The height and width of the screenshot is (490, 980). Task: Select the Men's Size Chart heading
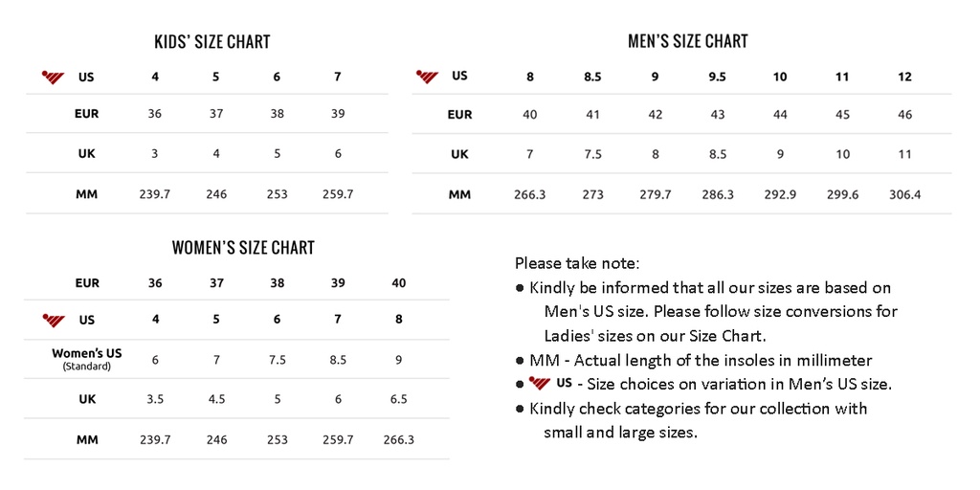tap(687, 41)
